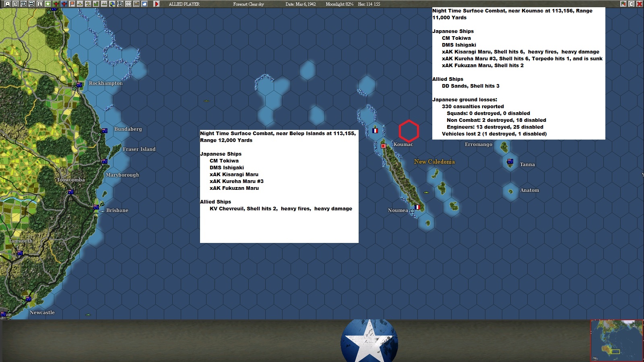
Task: Open the cloud weather icon
Action: [x=144, y=4]
